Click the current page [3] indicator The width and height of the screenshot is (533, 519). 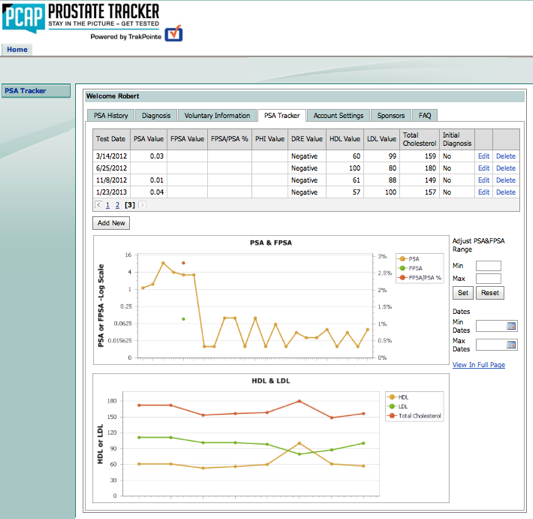point(130,205)
